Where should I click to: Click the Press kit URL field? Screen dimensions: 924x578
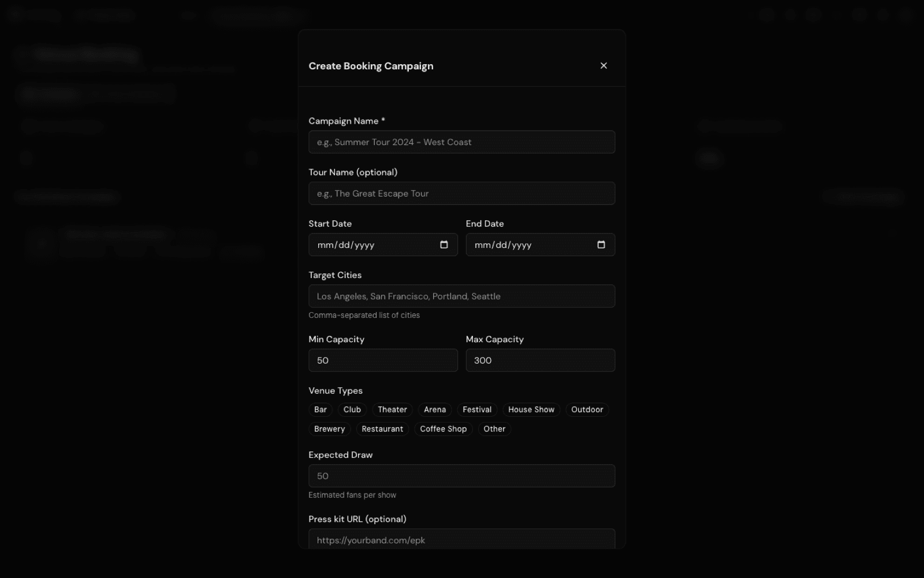[x=461, y=539]
